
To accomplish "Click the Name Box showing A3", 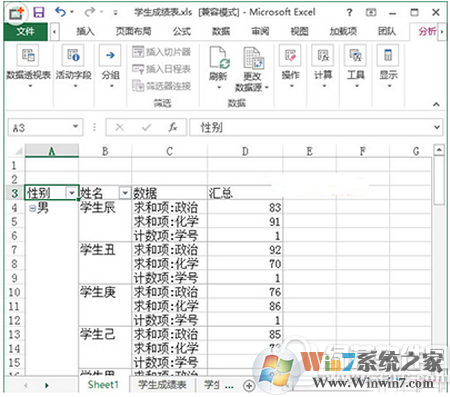I will point(45,127).
